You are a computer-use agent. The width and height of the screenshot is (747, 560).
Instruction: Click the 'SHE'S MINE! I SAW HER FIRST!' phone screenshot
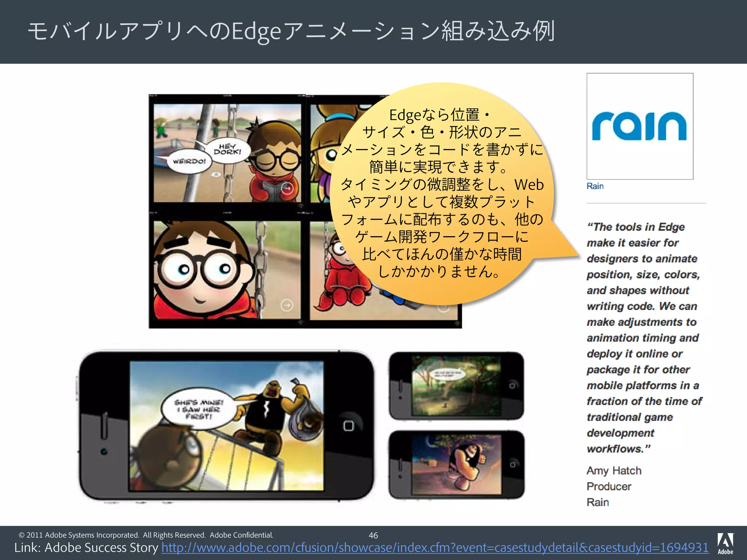[227, 426]
